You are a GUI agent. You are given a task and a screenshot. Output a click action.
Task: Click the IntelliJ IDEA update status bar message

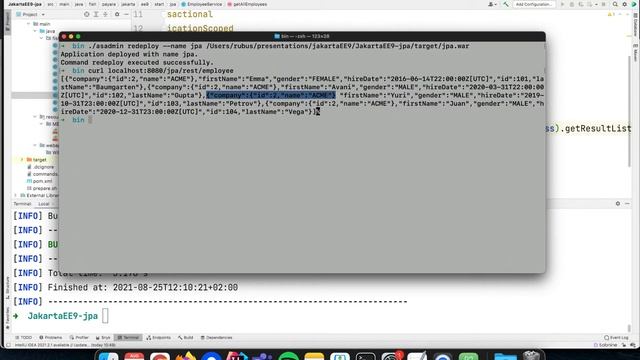(x=65, y=345)
